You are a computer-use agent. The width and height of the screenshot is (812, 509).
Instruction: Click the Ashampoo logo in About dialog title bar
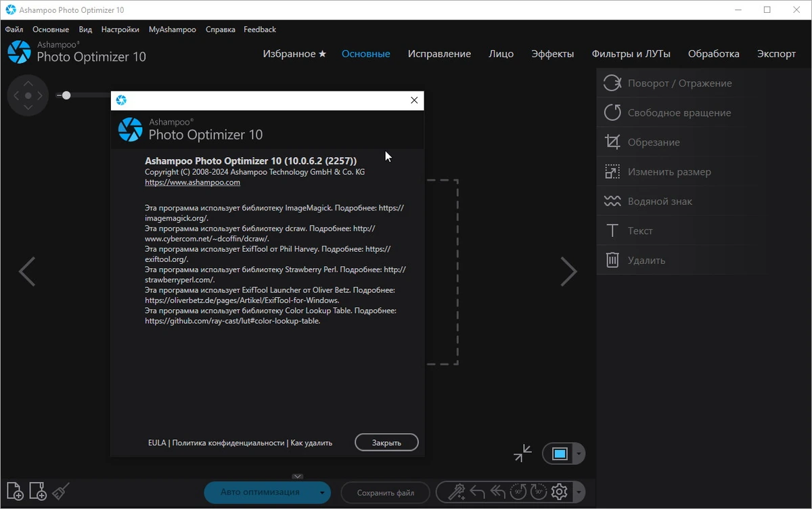click(x=121, y=100)
